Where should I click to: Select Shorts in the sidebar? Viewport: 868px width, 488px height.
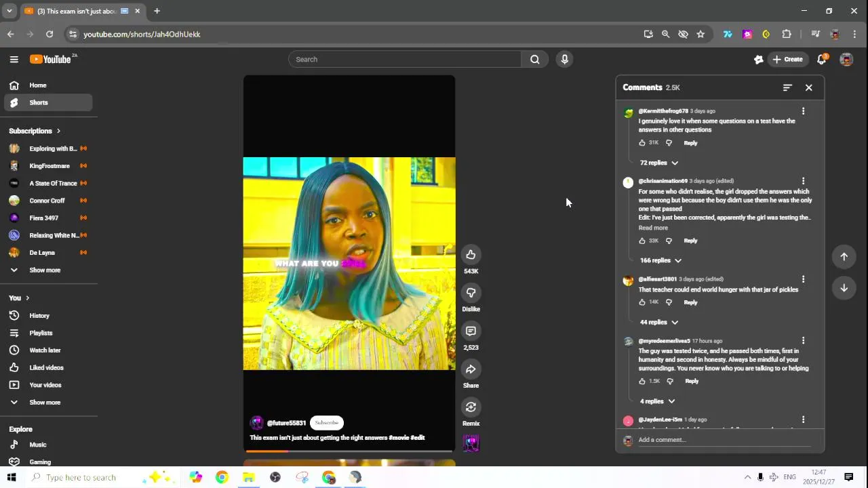47,103
